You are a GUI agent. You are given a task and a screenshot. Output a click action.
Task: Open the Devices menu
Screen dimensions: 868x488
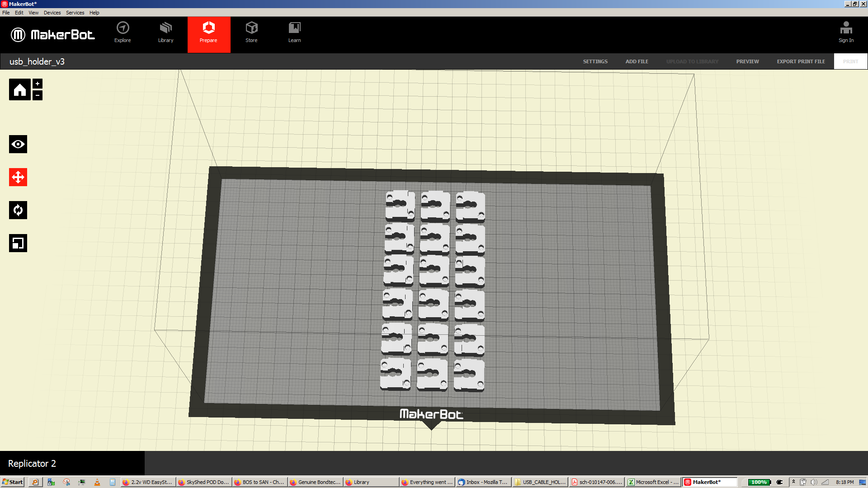52,13
